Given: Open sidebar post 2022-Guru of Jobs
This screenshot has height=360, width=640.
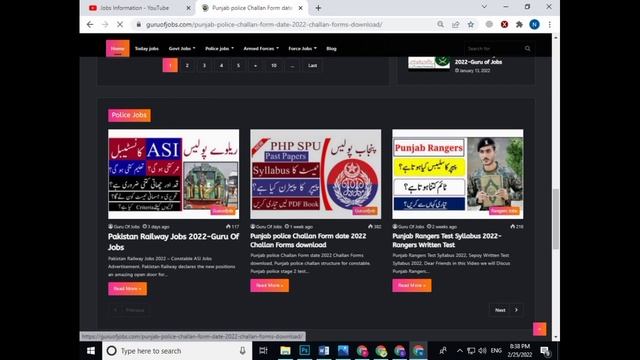Looking at the screenshot, I should pos(478,62).
